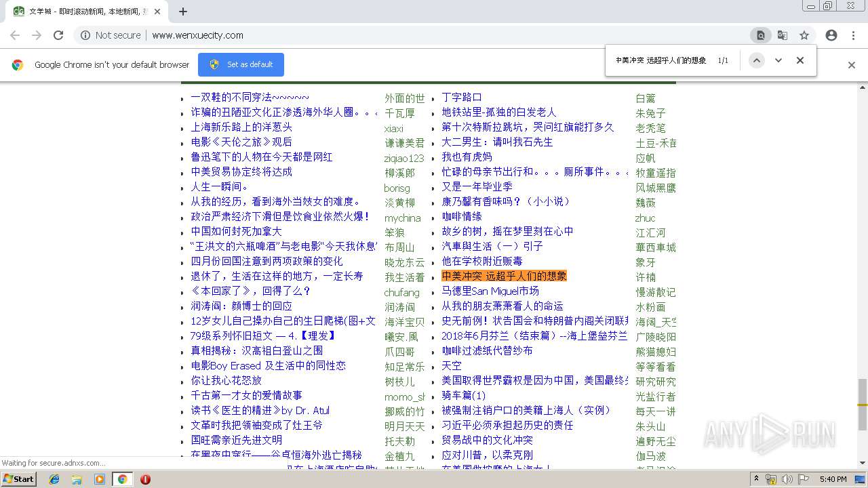Select the 文学城 tab
This screenshot has height=488, width=868.
[87, 12]
